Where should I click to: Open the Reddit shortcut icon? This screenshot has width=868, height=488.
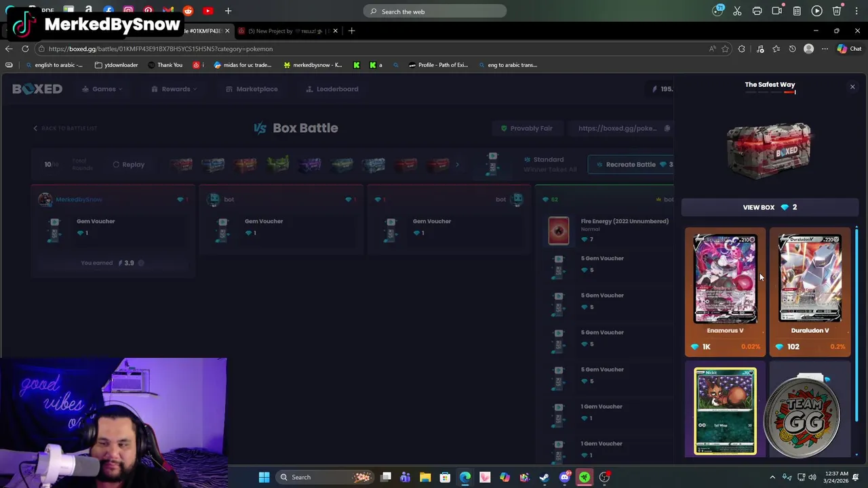pos(188,11)
